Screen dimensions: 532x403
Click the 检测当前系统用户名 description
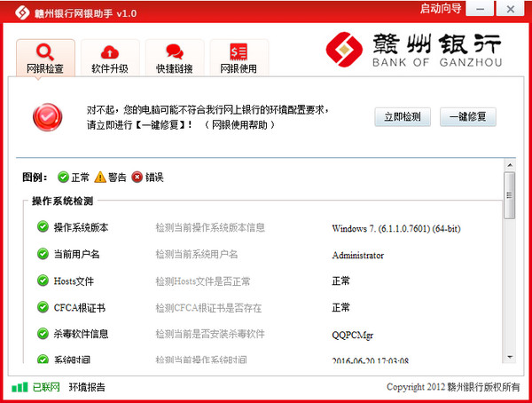click(x=197, y=254)
